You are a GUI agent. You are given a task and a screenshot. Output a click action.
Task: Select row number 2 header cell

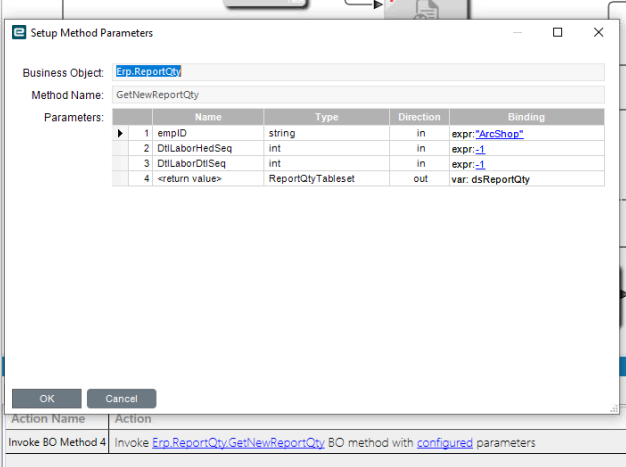point(141,148)
